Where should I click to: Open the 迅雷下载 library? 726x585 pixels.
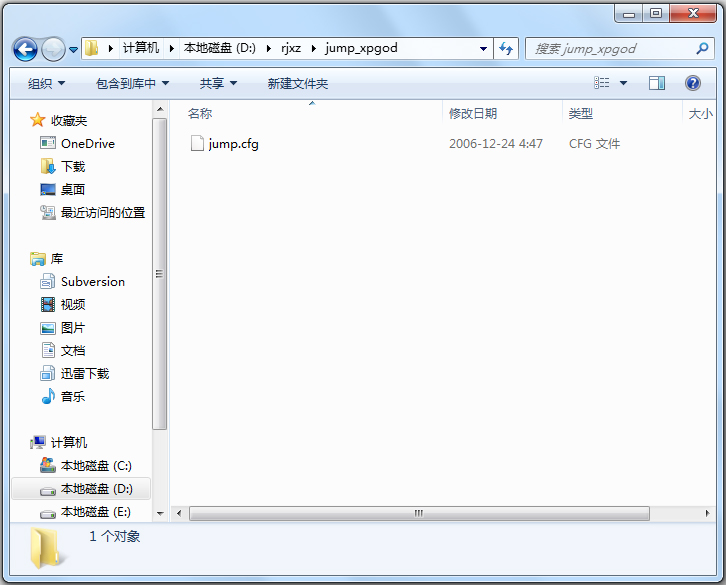[85, 374]
